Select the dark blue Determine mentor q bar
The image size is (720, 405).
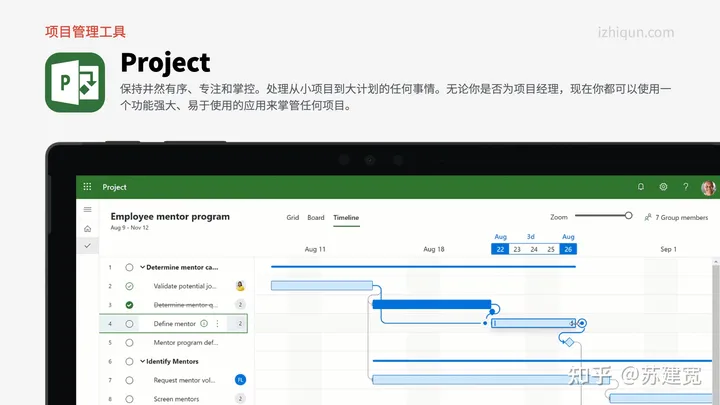tap(432, 304)
